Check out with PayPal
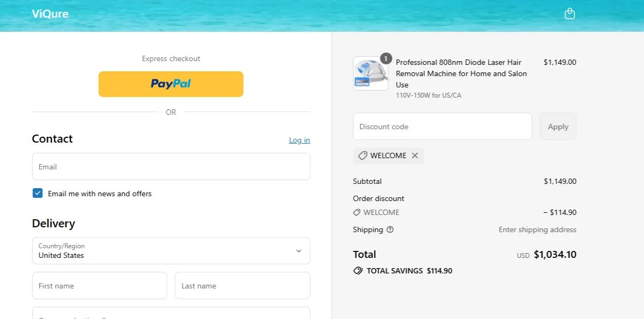 pyautogui.click(x=171, y=84)
